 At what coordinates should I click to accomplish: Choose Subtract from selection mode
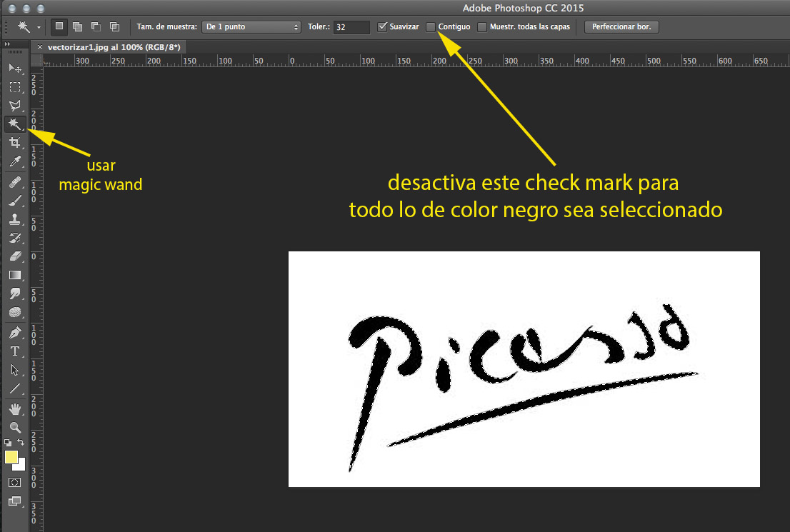[x=96, y=26]
